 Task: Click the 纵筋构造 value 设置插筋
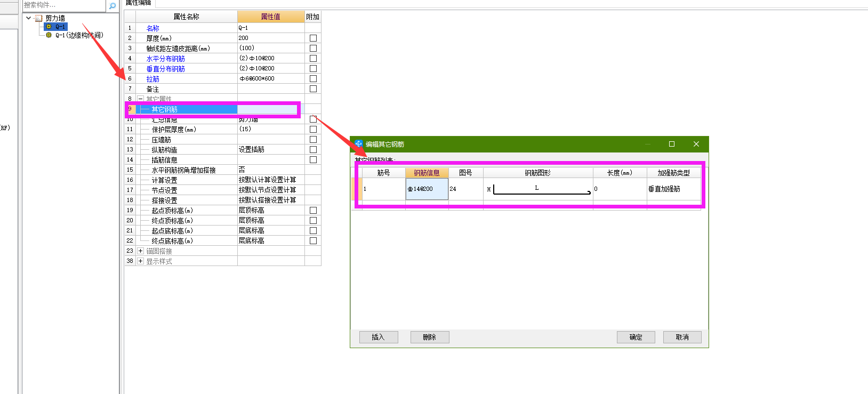271,149
